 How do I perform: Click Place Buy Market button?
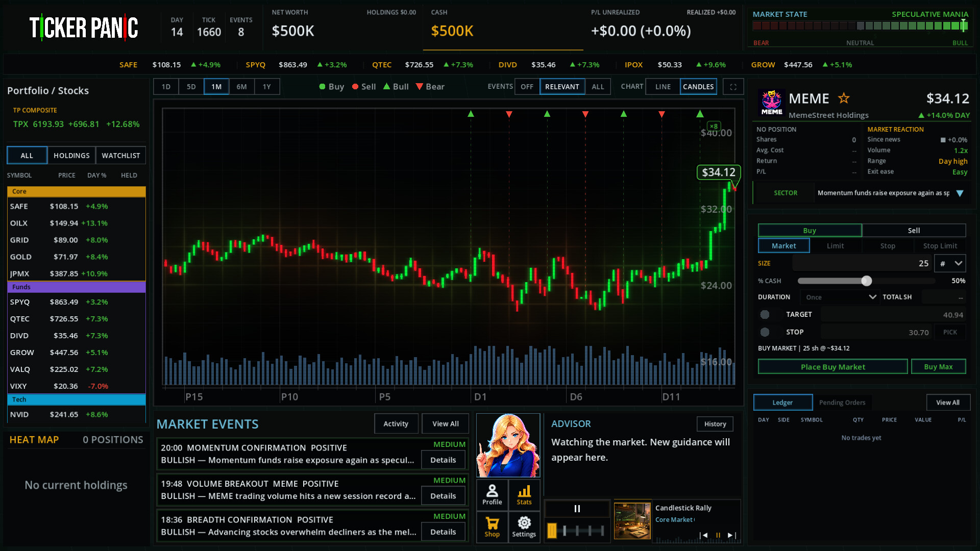click(832, 367)
